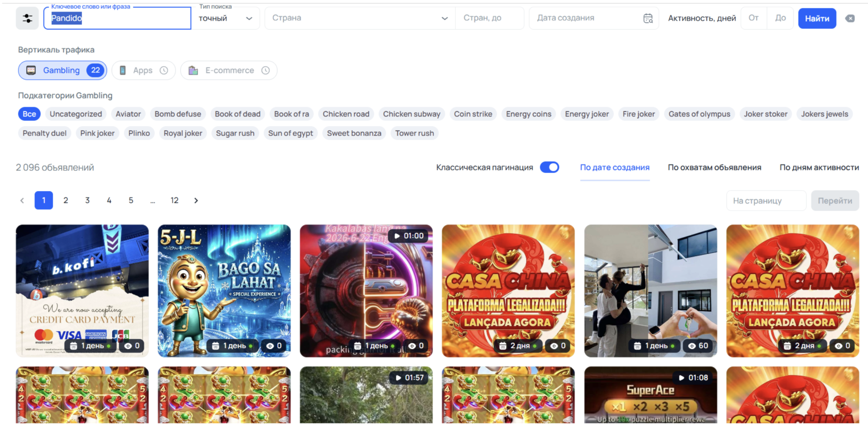This screenshot has height=429, width=868.
Task: Open the filter settings sliders icon
Action: 27,18
